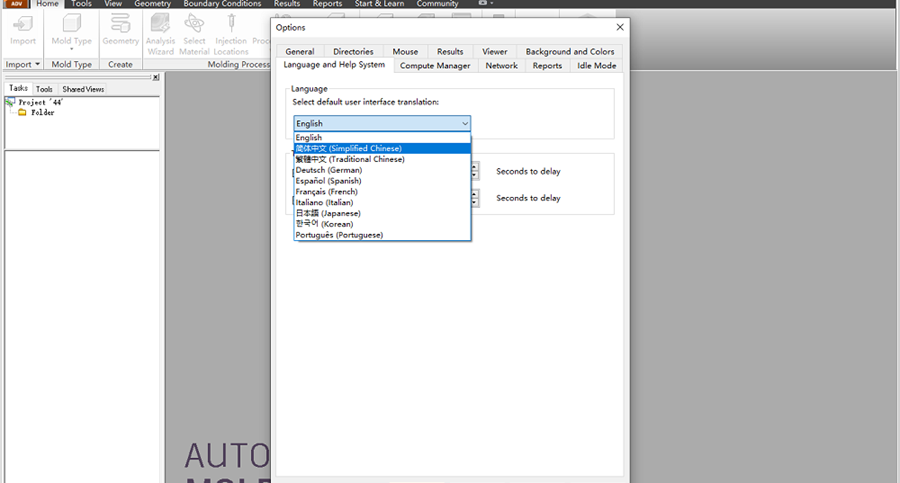The width and height of the screenshot is (900, 483).
Task: Click the Mold Type panel label
Action: pyautogui.click(x=71, y=64)
